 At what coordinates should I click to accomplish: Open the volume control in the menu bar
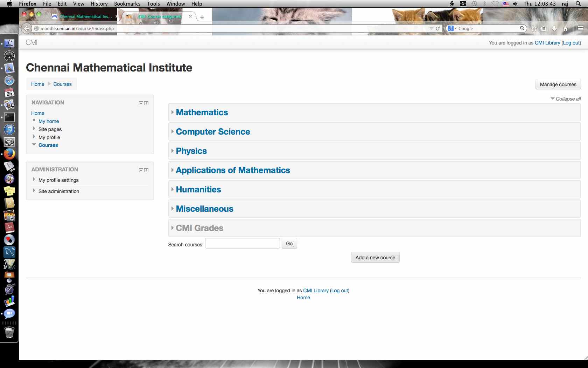[x=515, y=4]
